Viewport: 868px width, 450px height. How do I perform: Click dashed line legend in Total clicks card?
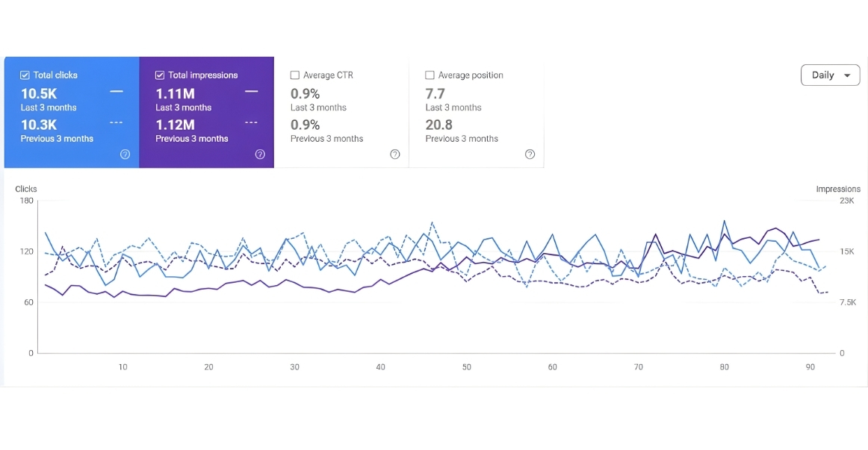117,122
